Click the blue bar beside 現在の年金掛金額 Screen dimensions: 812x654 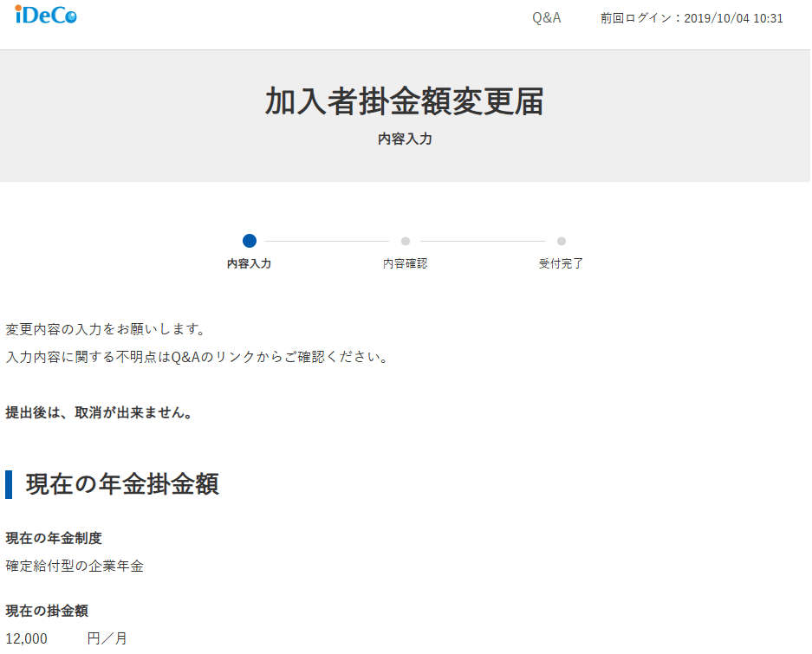9,484
